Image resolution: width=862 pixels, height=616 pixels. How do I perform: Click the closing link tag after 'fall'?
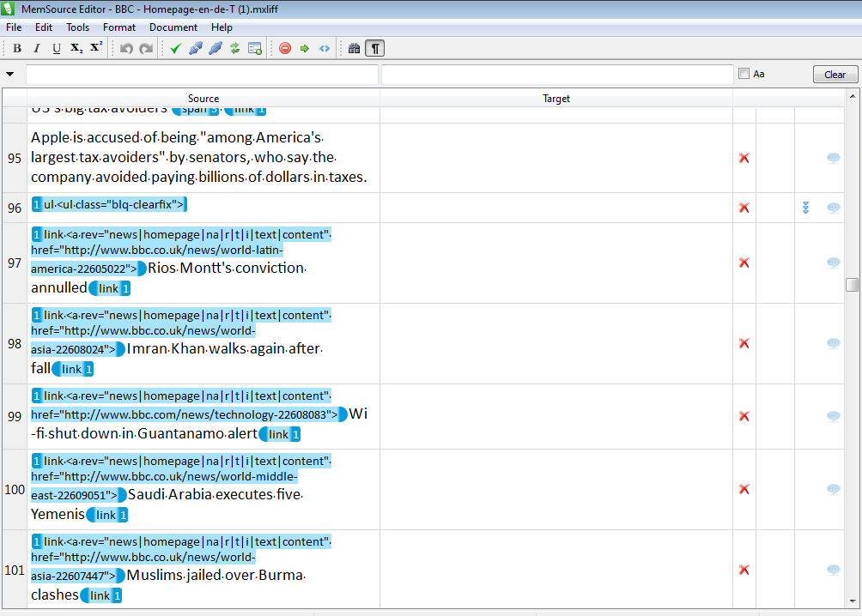coord(73,369)
